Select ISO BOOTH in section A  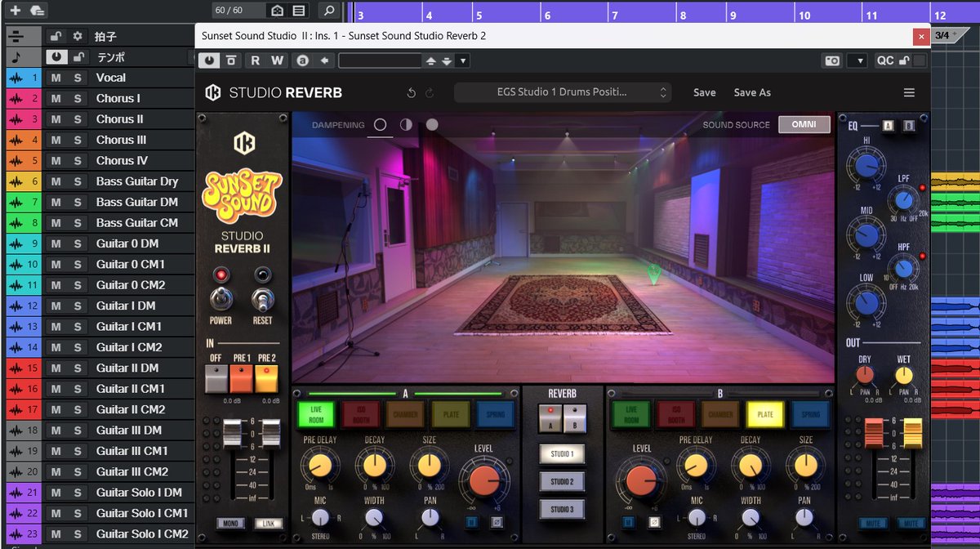(x=360, y=415)
